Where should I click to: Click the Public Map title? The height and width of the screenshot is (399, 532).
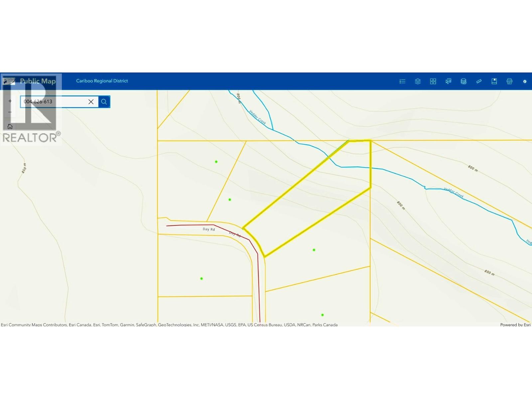[x=38, y=81]
